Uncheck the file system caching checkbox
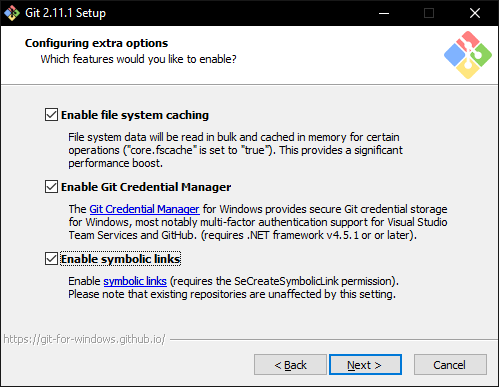Viewport: 499px width, 387px height. pyautogui.click(x=51, y=115)
